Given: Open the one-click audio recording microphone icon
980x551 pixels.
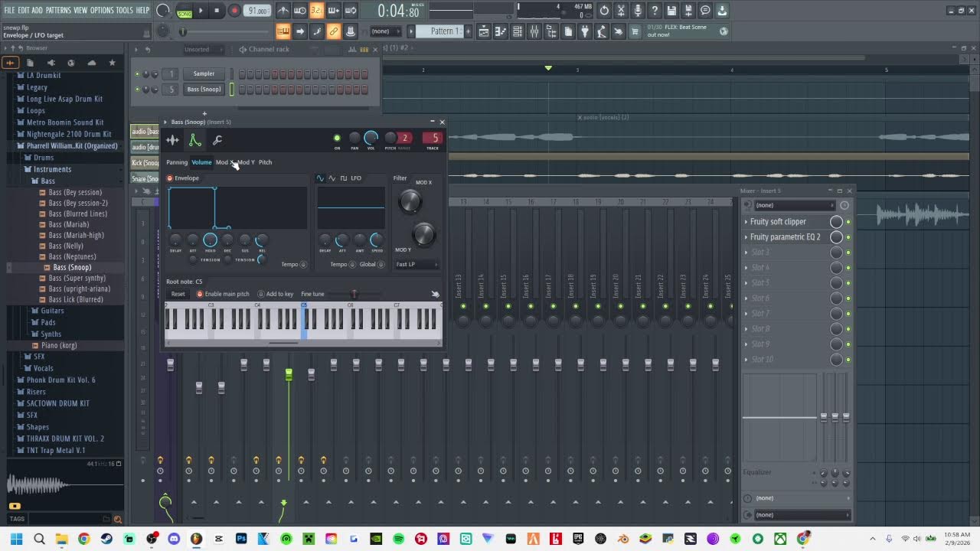Looking at the screenshot, I should click(638, 11).
